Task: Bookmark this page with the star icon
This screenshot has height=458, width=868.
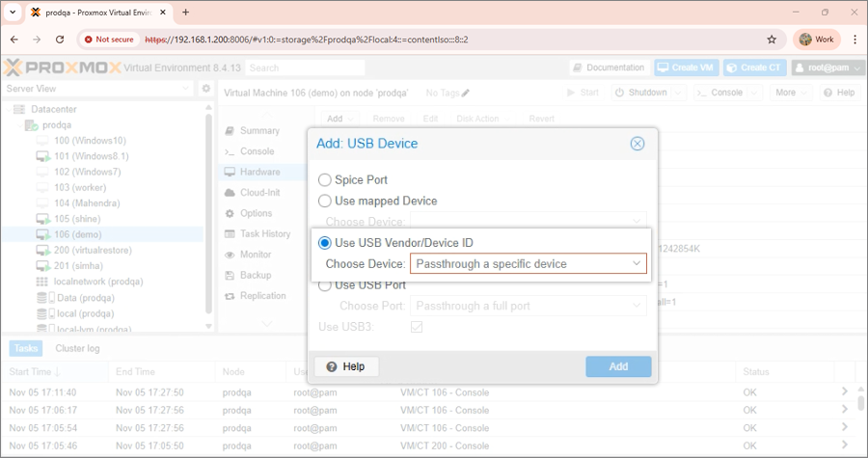Action: coord(772,40)
